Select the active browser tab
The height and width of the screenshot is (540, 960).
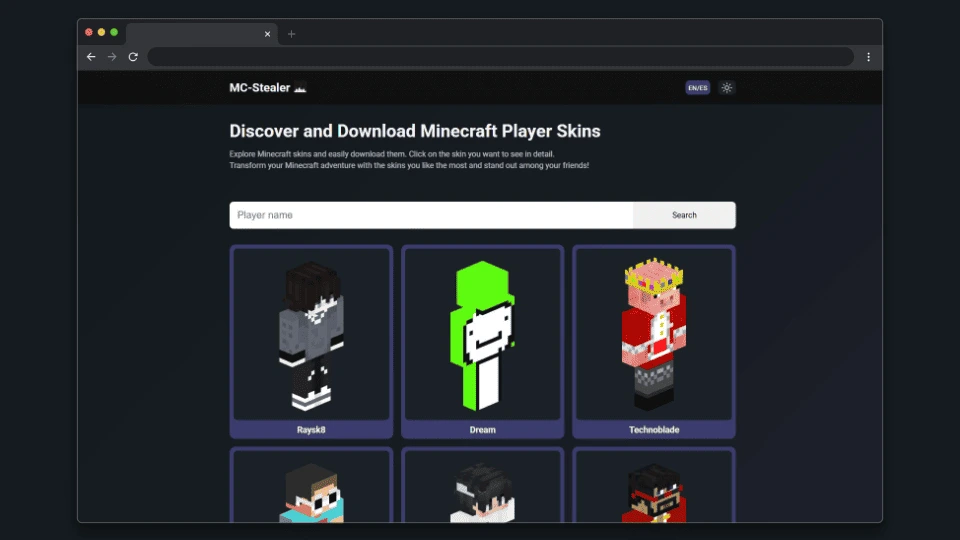tap(195, 34)
